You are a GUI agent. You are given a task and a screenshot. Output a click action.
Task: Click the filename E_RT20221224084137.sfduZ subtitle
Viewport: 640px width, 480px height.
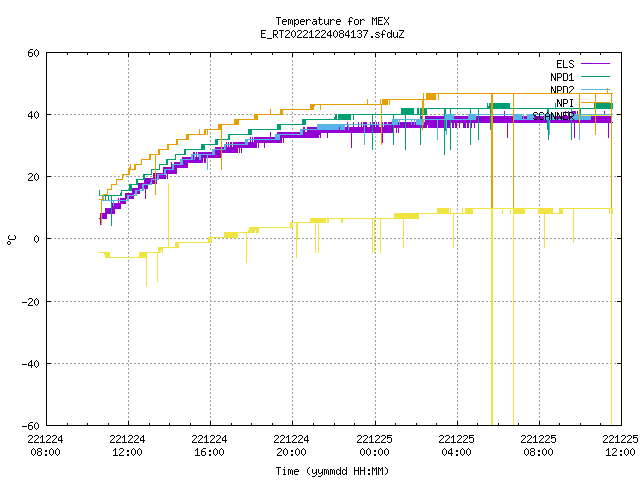332,34
